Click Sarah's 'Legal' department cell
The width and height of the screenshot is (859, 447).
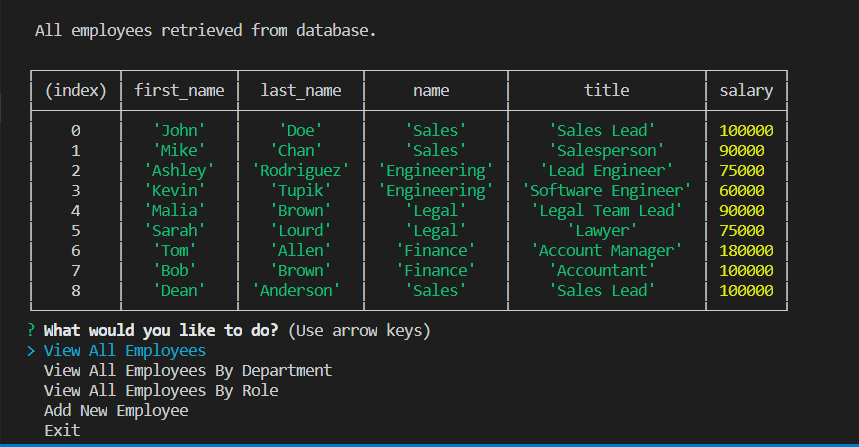coord(436,231)
